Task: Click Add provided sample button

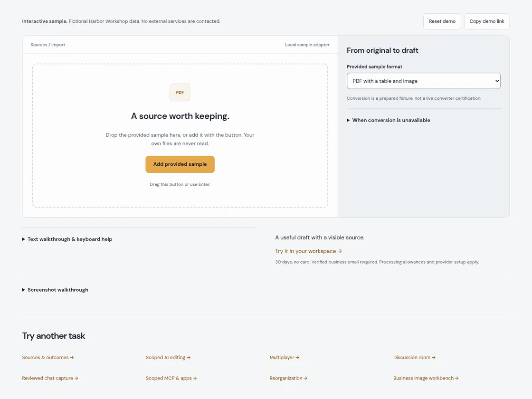Action: click(180, 164)
